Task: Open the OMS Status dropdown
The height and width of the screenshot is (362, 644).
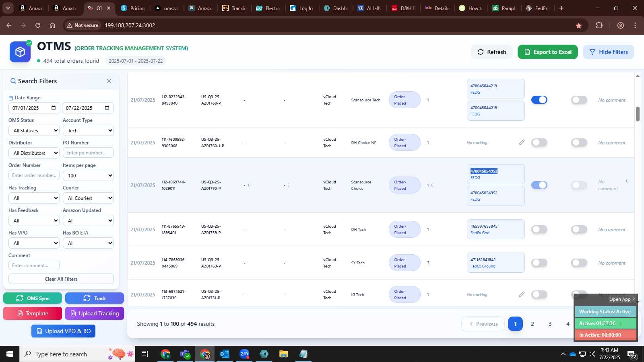Action: (34, 130)
